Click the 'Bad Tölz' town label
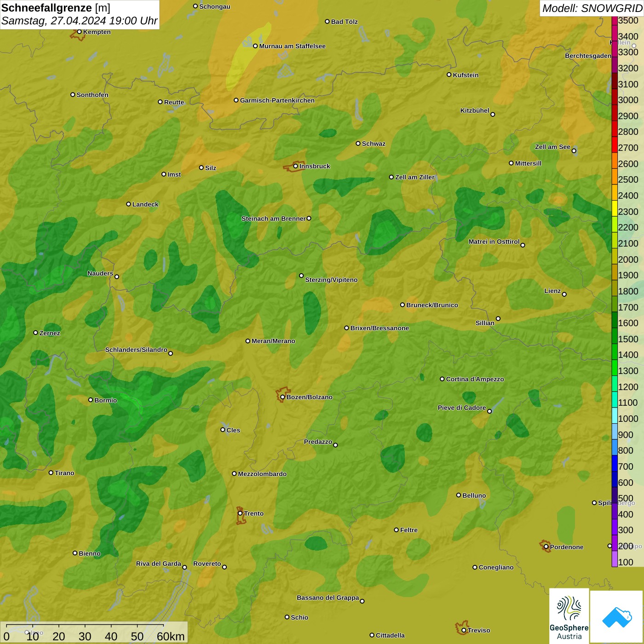The image size is (644, 644). 345,22
